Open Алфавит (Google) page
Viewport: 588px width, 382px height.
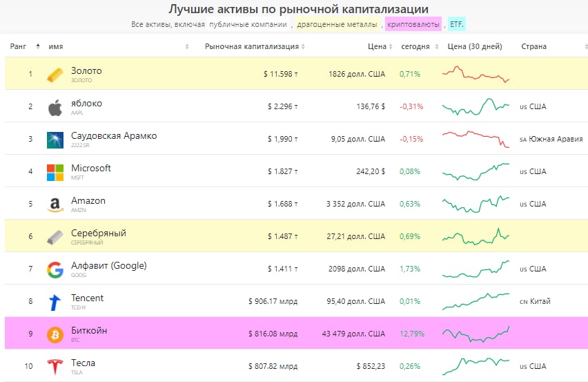[x=109, y=266]
